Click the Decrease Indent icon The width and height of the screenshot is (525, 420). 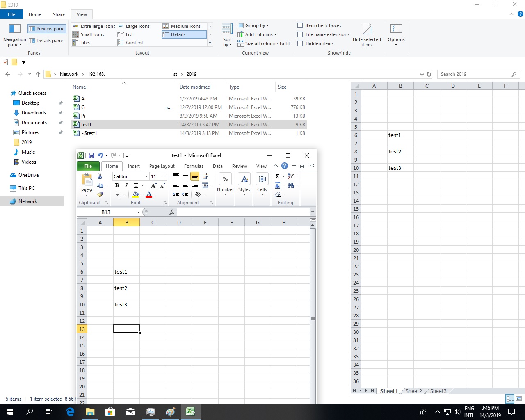(176, 194)
